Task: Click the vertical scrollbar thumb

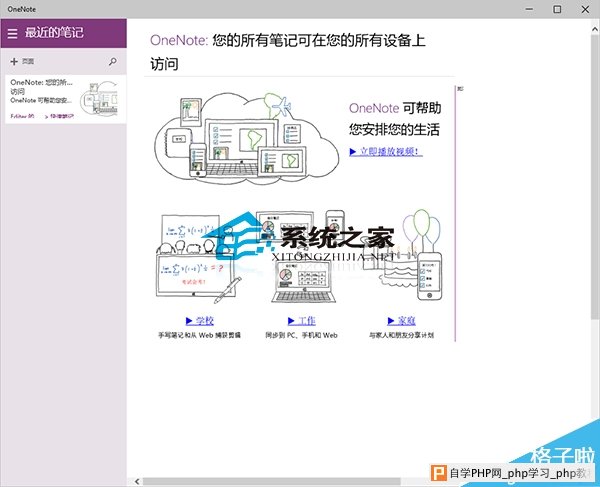Action: pyautogui.click(x=595, y=176)
